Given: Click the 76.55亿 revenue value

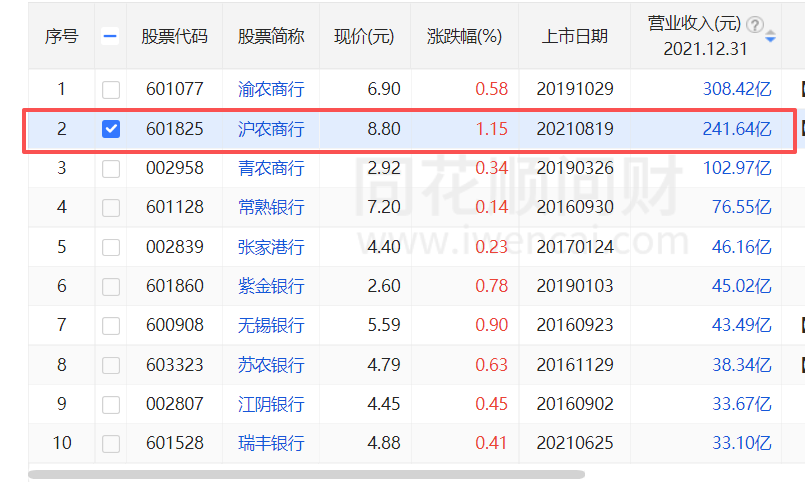Looking at the screenshot, I should pyautogui.click(x=742, y=207).
